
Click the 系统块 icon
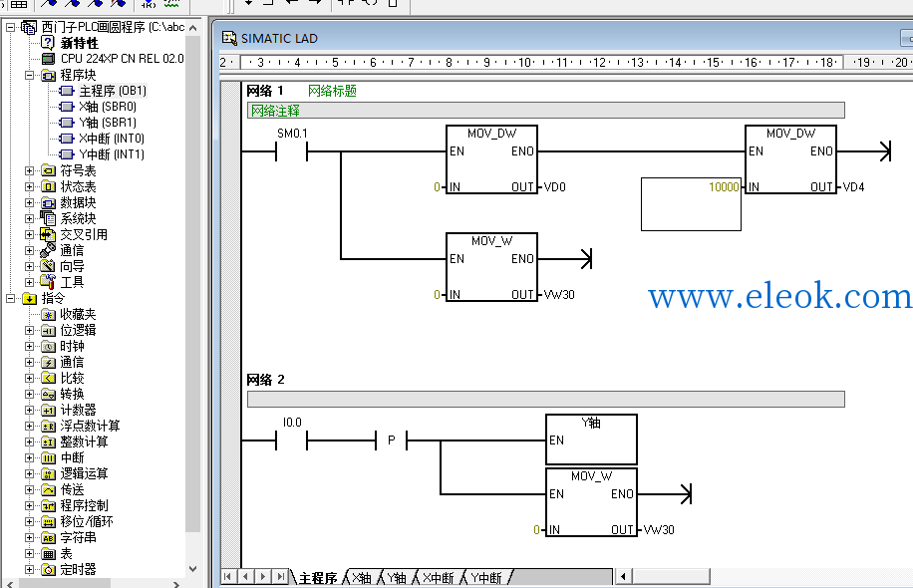[x=48, y=218]
